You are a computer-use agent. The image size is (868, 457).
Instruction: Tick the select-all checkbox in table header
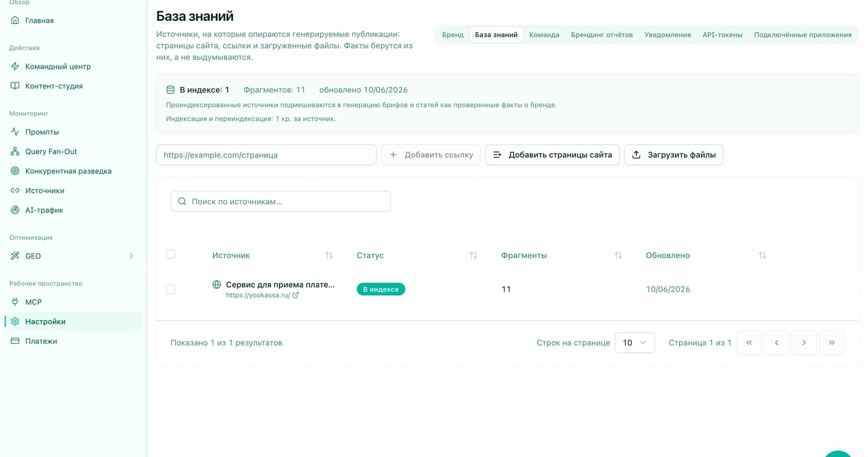pos(171,254)
